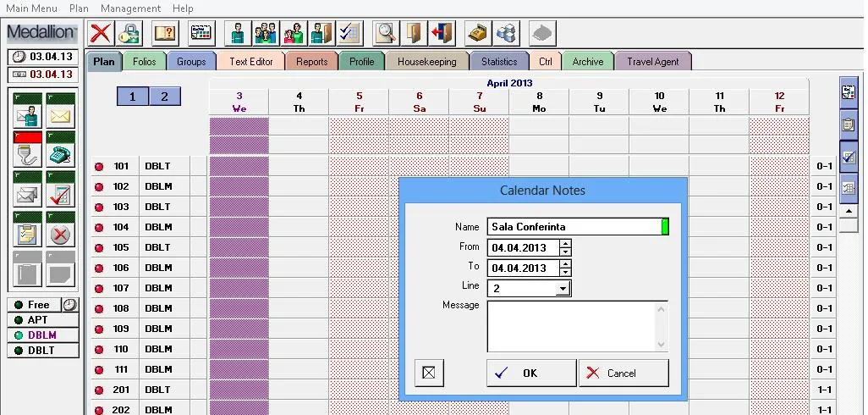Open the Plan menu in menu bar

80,8
